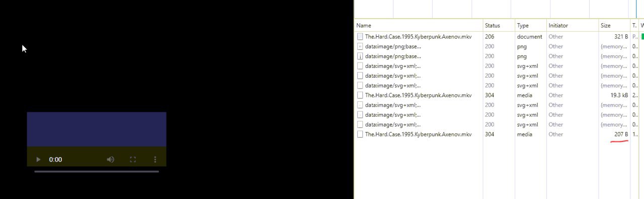Enter fullscreen on the video player
Image resolution: width=644 pixels, height=199 pixels.
tap(133, 160)
